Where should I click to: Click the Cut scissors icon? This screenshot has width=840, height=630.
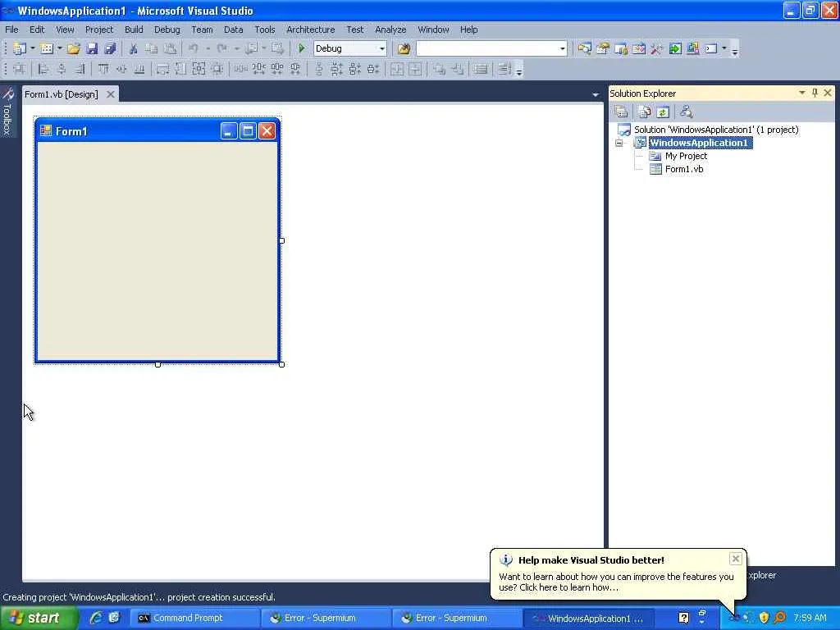point(134,48)
